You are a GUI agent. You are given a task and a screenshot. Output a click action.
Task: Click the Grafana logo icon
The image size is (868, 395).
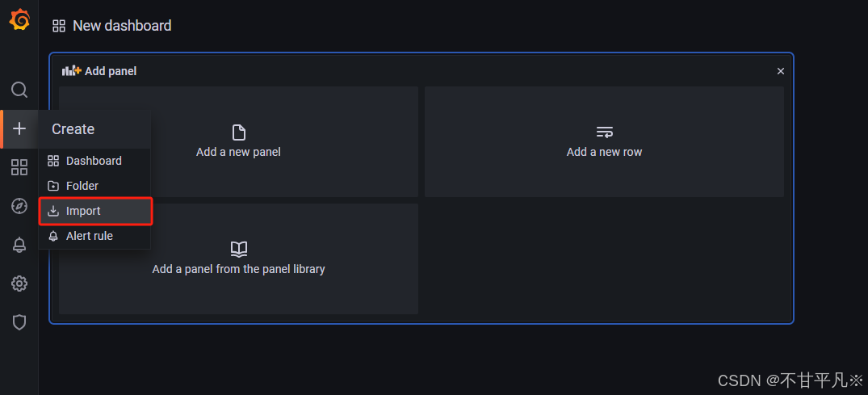[19, 19]
